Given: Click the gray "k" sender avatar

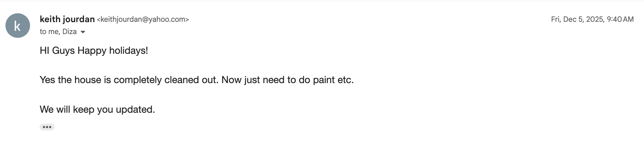Looking at the screenshot, I should 18,26.
